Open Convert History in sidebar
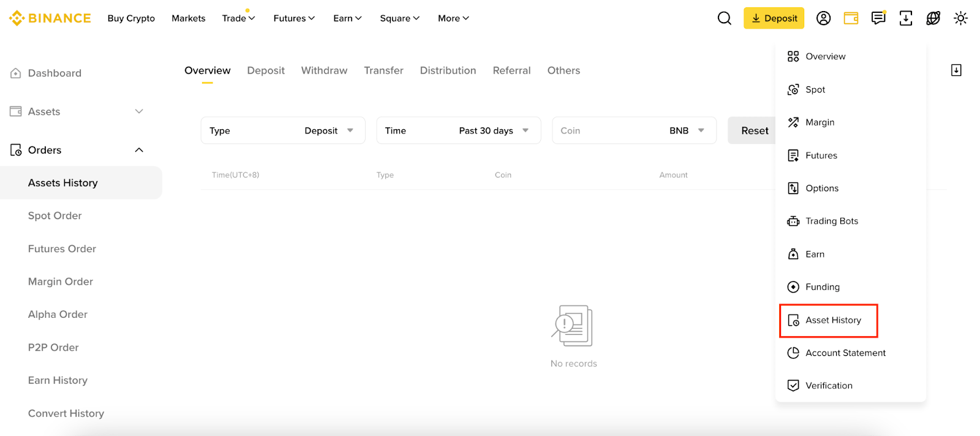 [66, 413]
